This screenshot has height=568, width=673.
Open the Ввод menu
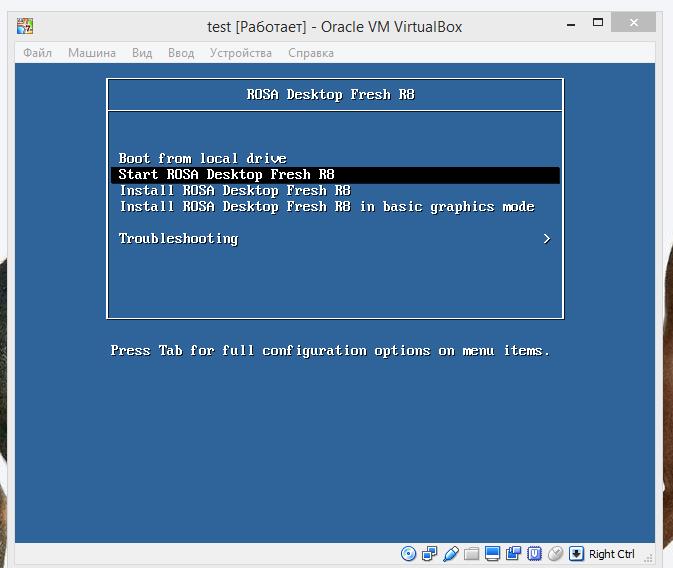tap(181, 53)
